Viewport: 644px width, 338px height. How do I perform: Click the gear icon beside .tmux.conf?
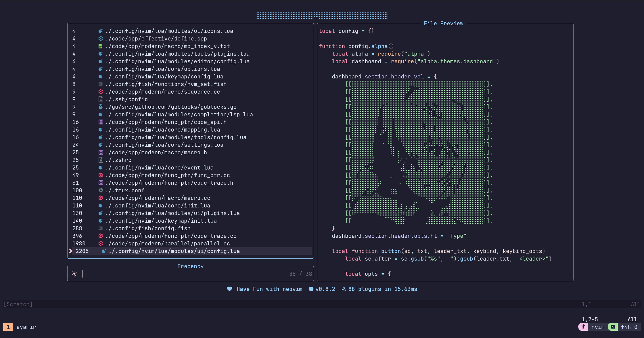click(x=101, y=190)
